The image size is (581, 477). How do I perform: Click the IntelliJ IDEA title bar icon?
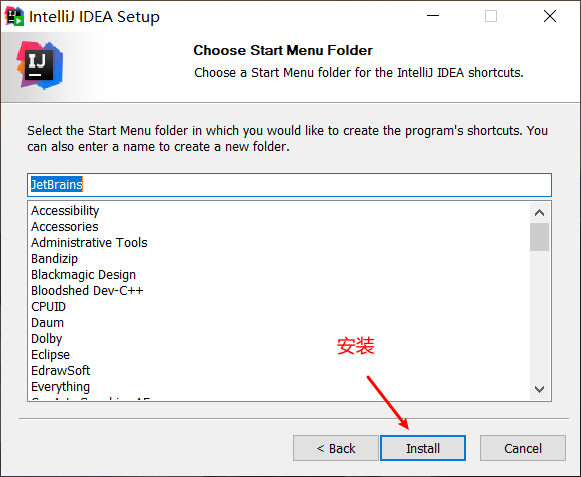point(14,16)
